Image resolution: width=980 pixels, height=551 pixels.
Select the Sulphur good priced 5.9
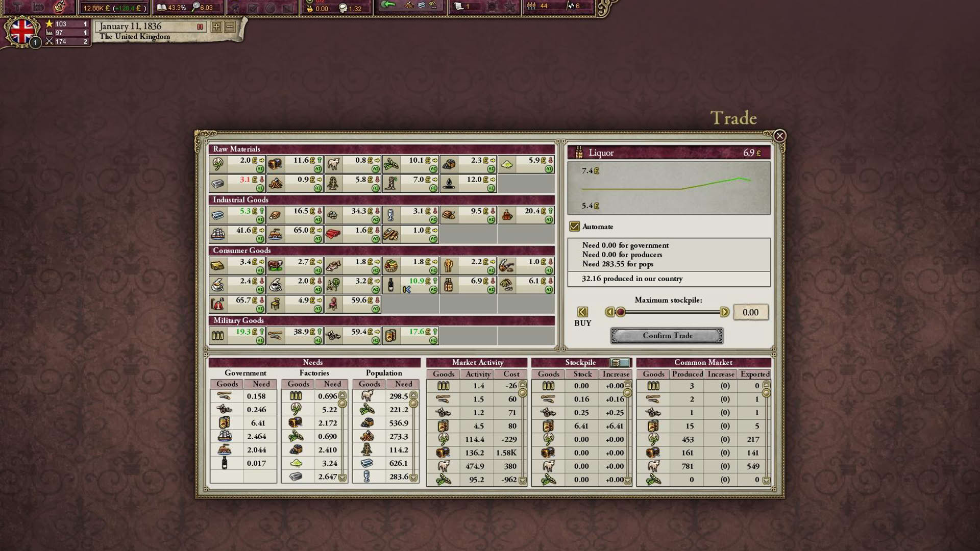coord(526,164)
